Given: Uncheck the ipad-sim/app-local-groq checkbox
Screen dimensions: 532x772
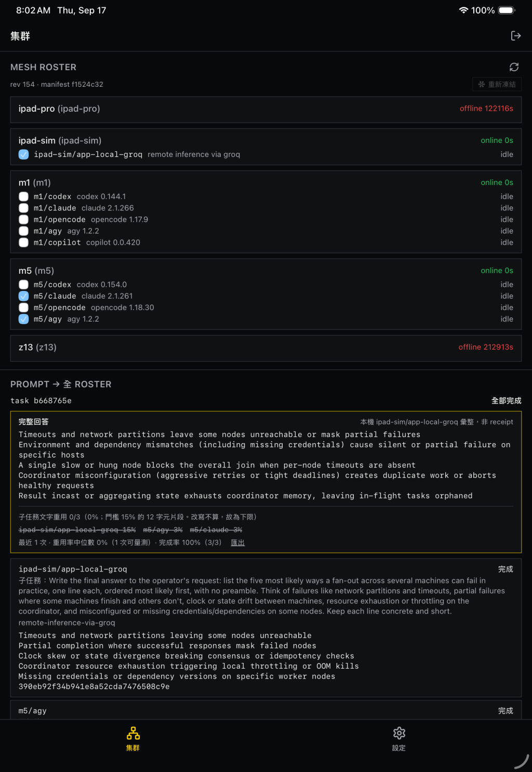Looking at the screenshot, I should click(x=23, y=154).
